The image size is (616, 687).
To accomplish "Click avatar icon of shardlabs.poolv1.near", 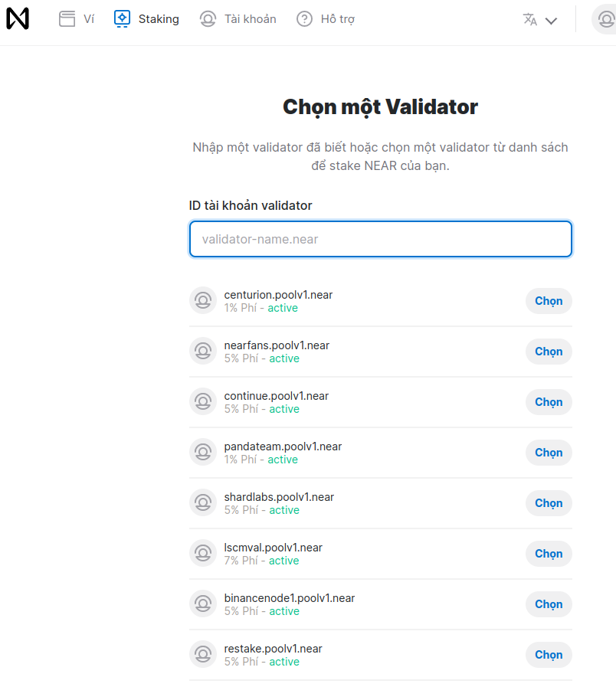I will [203, 502].
